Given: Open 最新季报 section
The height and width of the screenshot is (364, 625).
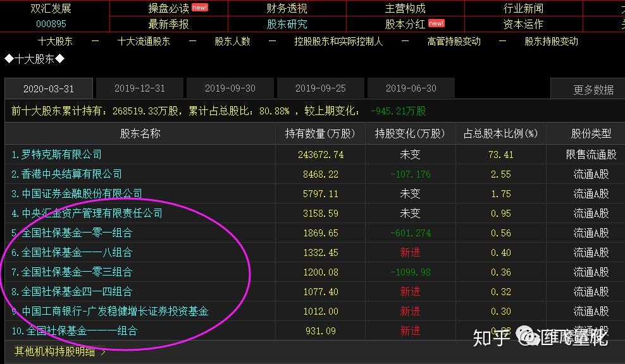Looking at the screenshot, I should pos(168,24).
